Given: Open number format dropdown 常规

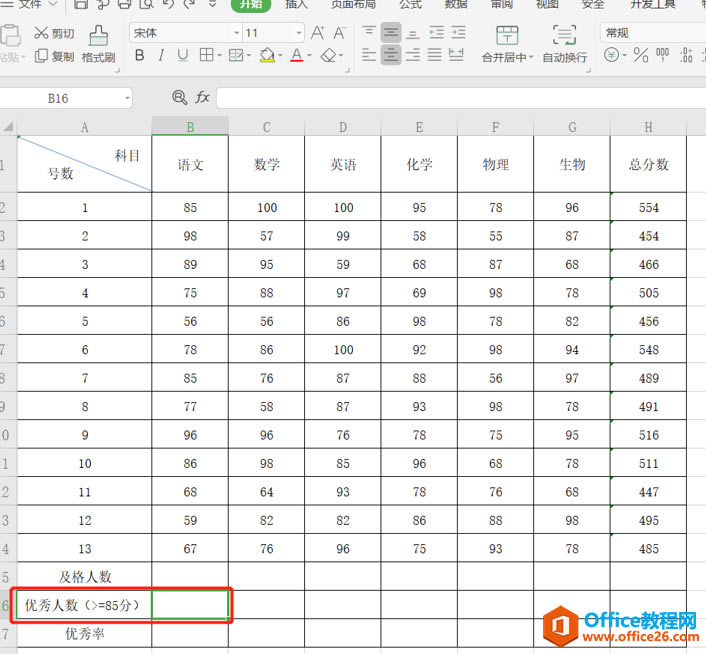Looking at the screenshot, I should point(653,33).
